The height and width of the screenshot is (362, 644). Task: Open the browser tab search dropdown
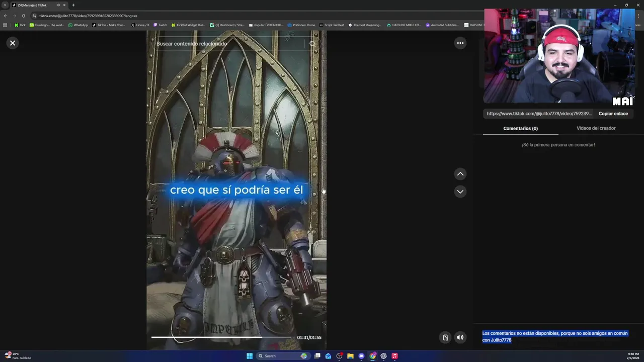tap(5, 5)
